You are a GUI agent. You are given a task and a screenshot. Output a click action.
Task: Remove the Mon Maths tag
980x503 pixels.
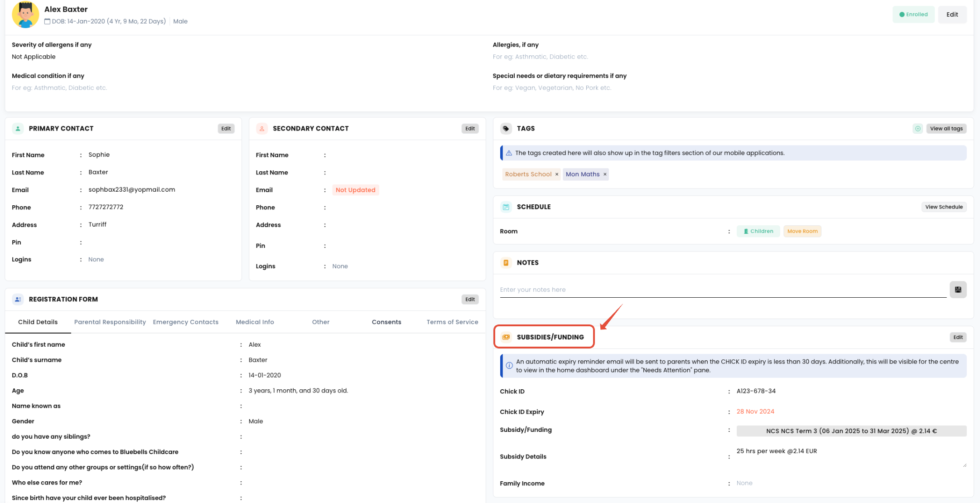coord(605,174)
